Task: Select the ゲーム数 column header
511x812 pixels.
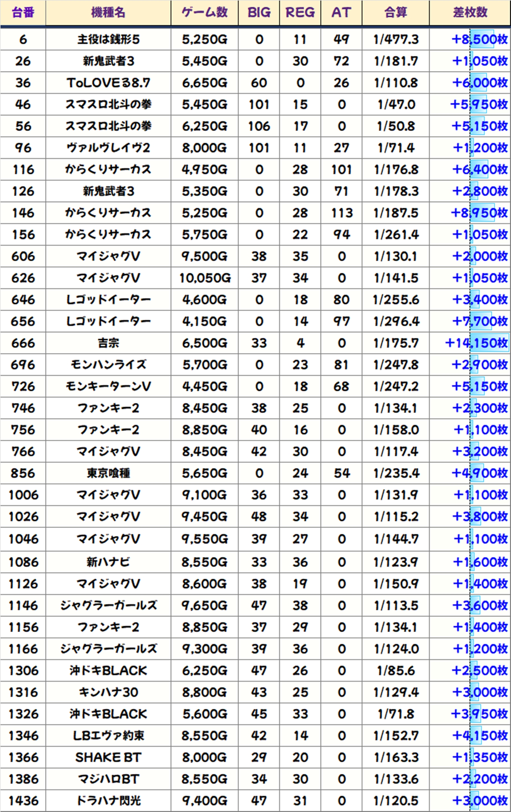Action: click(x=205, y=13)
